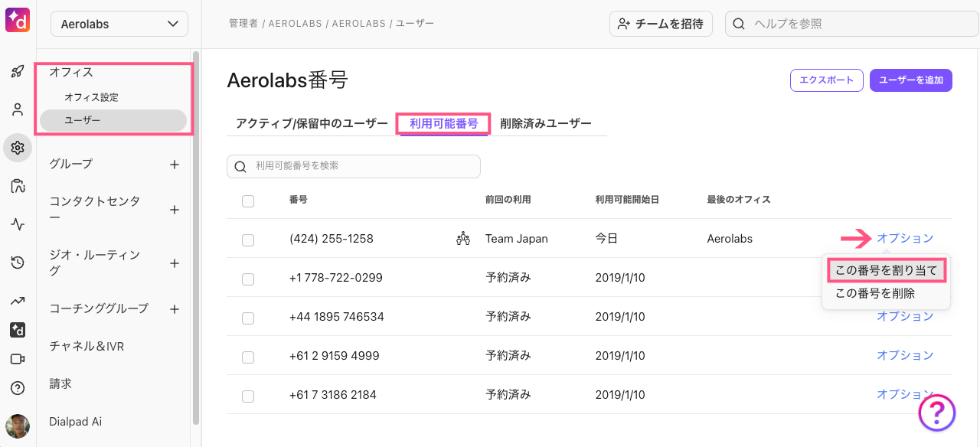Open the activity pulse icon in sidebar
Viewport: 980px width, 447px height.
18,224
